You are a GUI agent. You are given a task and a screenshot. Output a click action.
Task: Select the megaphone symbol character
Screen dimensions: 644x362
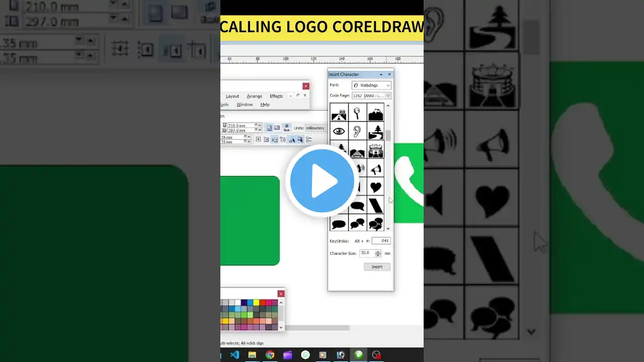pyautogui.click(x=375, y=168)
